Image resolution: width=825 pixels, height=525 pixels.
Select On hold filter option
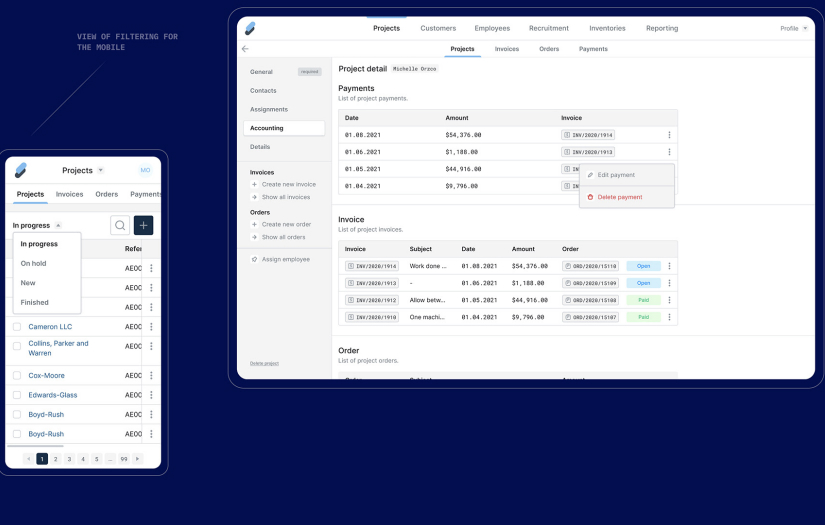tap(33, 263)
